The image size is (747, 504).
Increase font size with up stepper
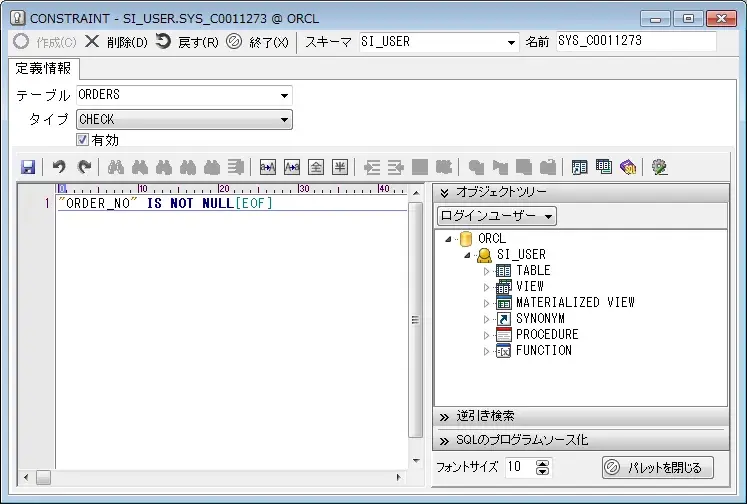(x=542, y=463)
